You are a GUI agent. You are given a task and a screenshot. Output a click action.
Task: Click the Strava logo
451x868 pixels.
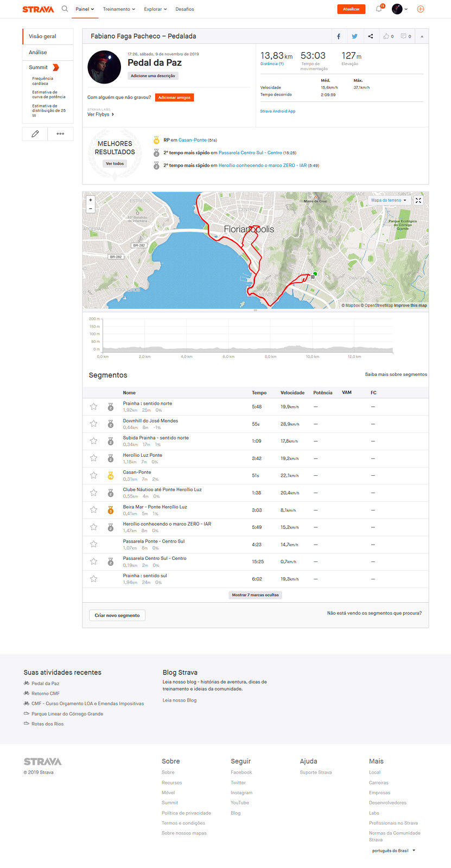(38, 9)
